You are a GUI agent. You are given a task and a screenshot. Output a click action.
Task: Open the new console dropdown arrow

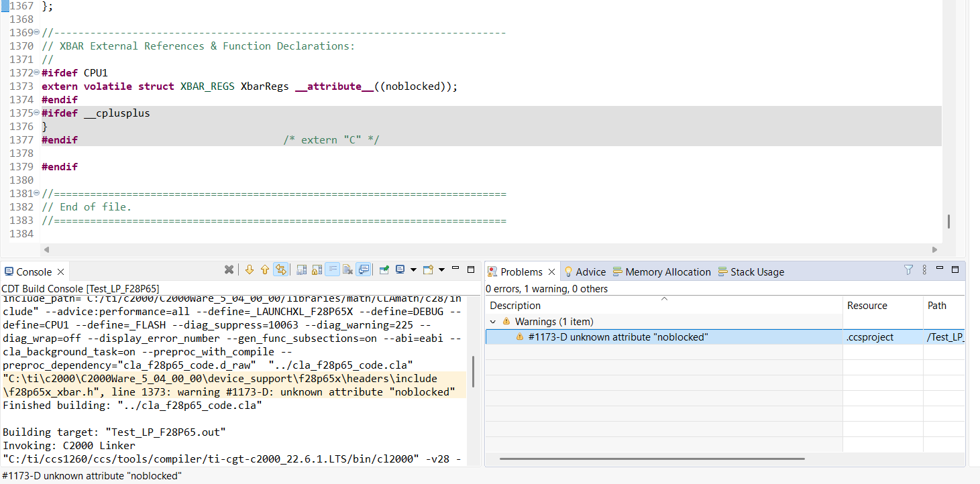click(x=441, y=270)
